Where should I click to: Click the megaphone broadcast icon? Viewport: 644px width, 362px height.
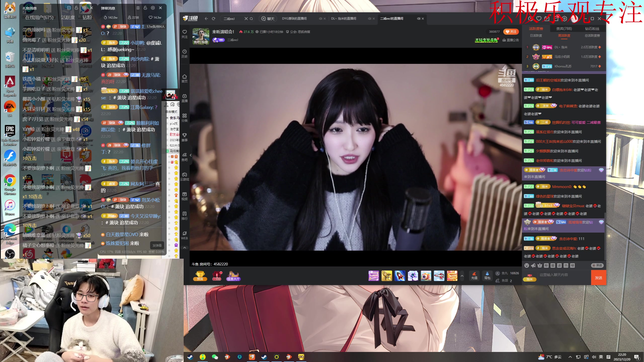(533, 265)
